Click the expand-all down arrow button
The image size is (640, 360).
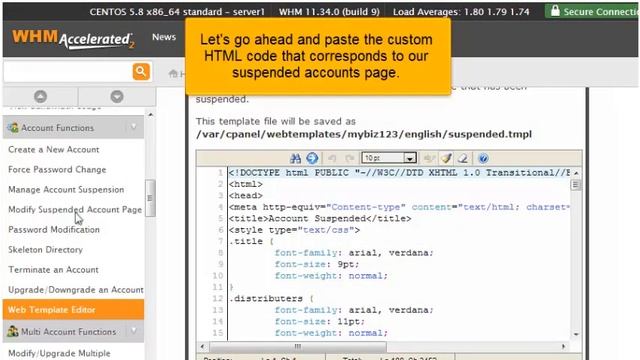tap(117, 97)
